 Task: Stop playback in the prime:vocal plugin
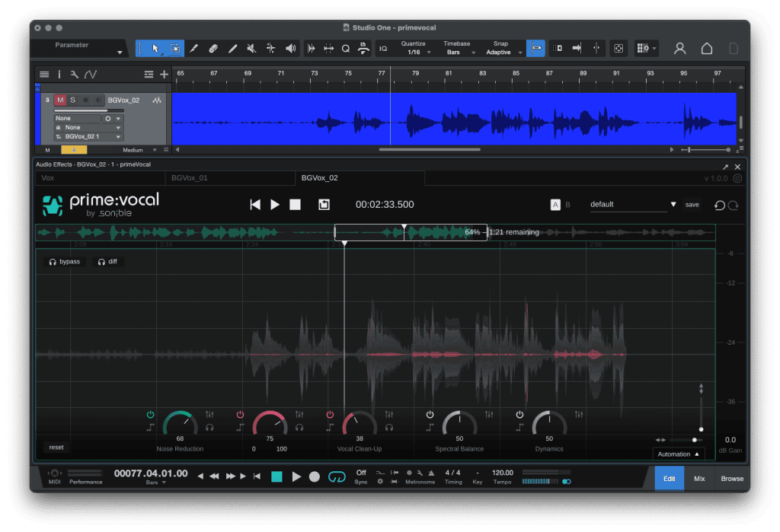point(295,204)
